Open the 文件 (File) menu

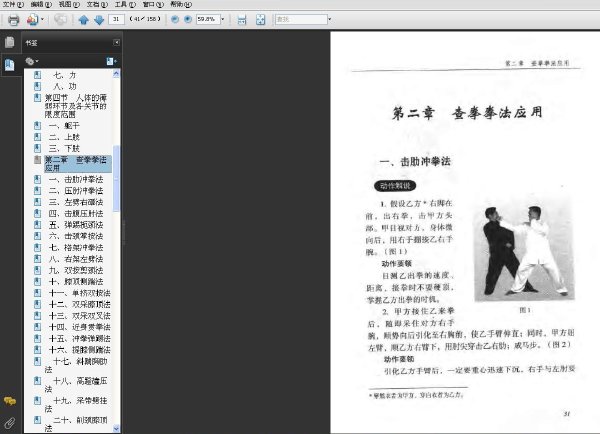13,4
